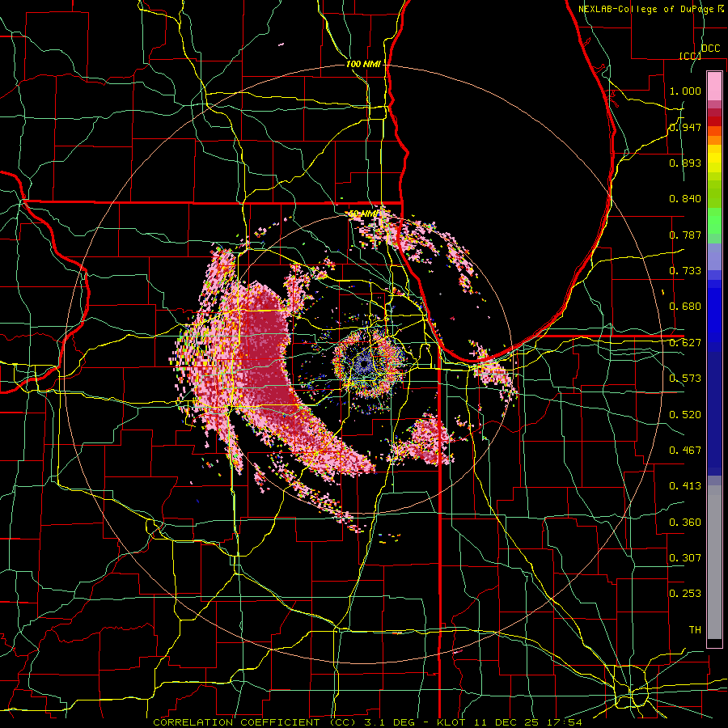Click the 0.573 scale value
728x728 pixels.
(685, 379)
